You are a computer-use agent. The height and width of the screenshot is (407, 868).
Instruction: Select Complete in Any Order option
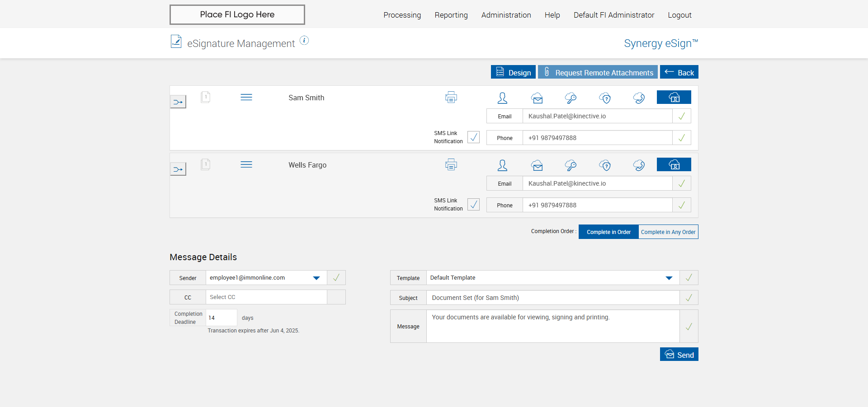pyautogui.click(x=668, y=232)
